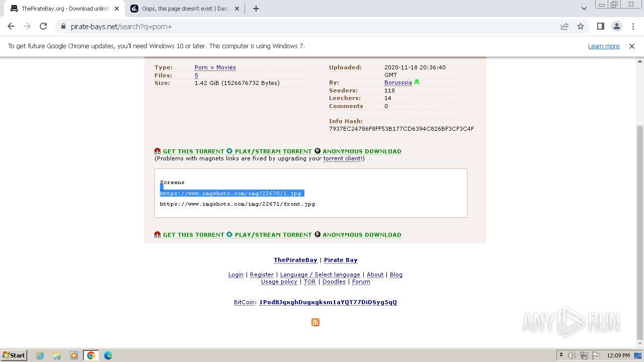Open the Pirate Bay footer link

[x=341, y=260]
